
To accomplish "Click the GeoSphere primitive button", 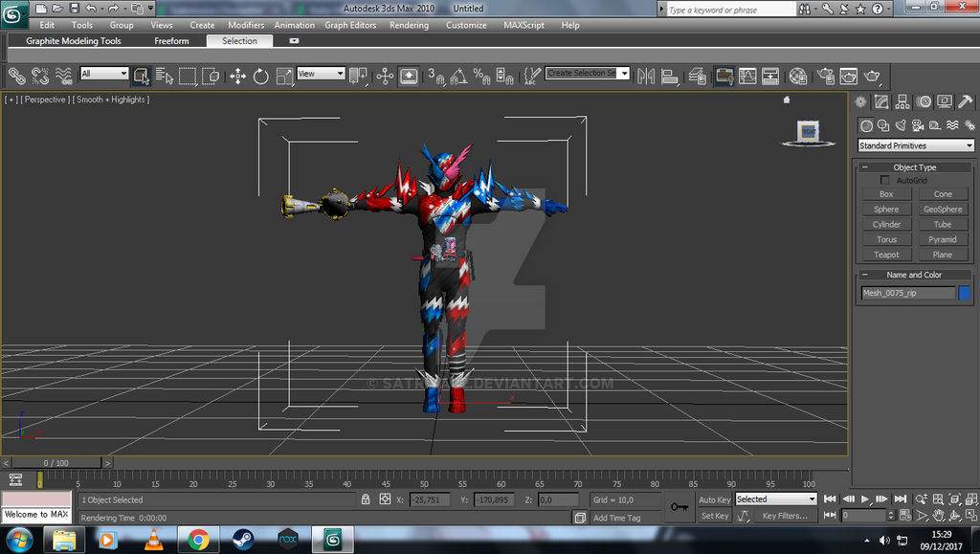I will 943,210.
